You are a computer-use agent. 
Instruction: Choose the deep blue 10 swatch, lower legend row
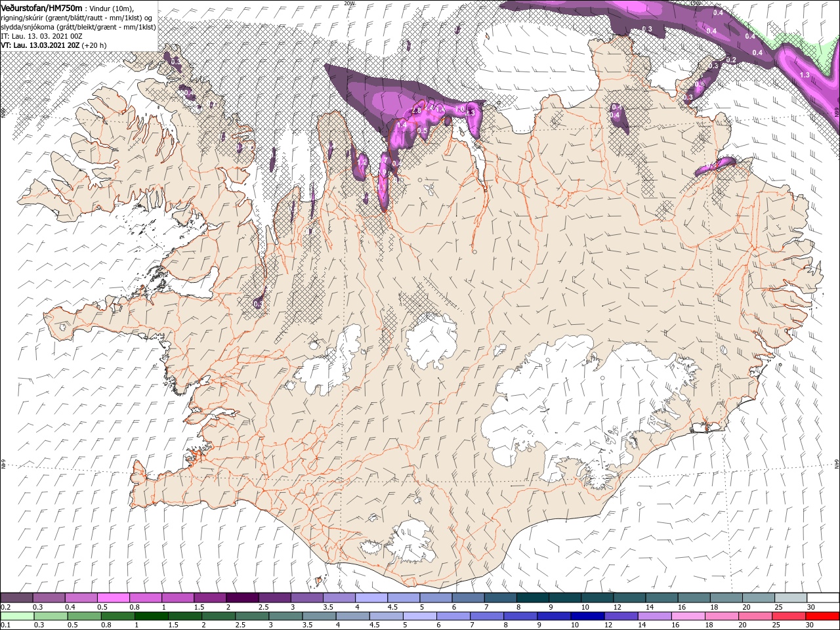[x=587, y=616]
